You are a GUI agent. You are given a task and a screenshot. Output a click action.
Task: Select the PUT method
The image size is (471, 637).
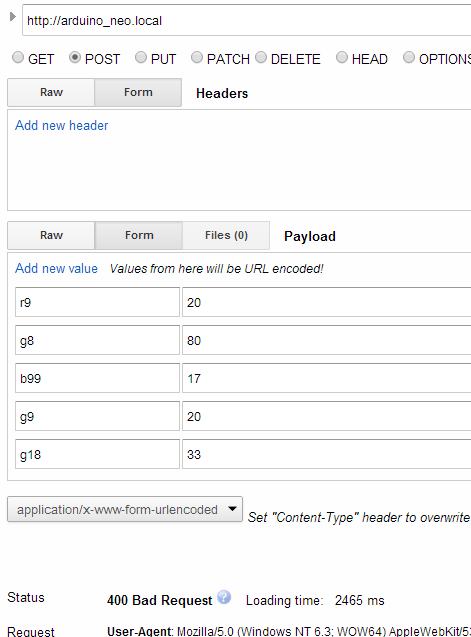click(x=141, y=57)
